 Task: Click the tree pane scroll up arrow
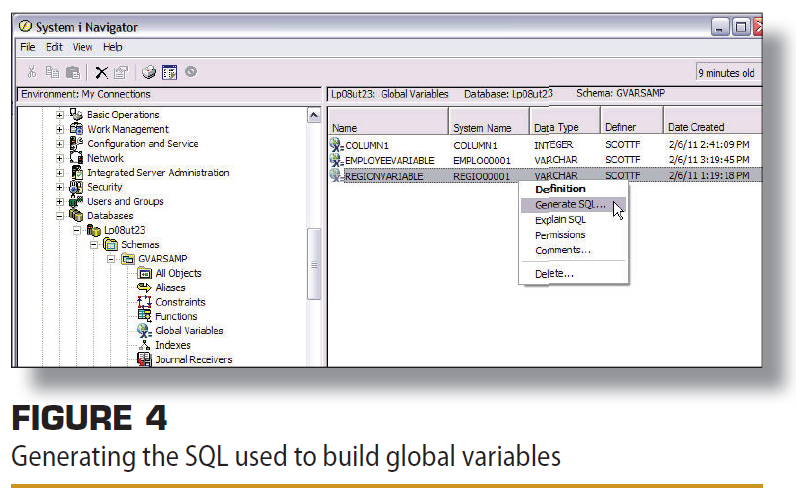click(314, 116)
